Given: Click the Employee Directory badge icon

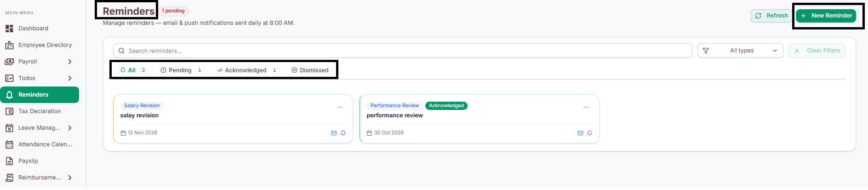Looking at the screenshot, I should tap(9, 45).
